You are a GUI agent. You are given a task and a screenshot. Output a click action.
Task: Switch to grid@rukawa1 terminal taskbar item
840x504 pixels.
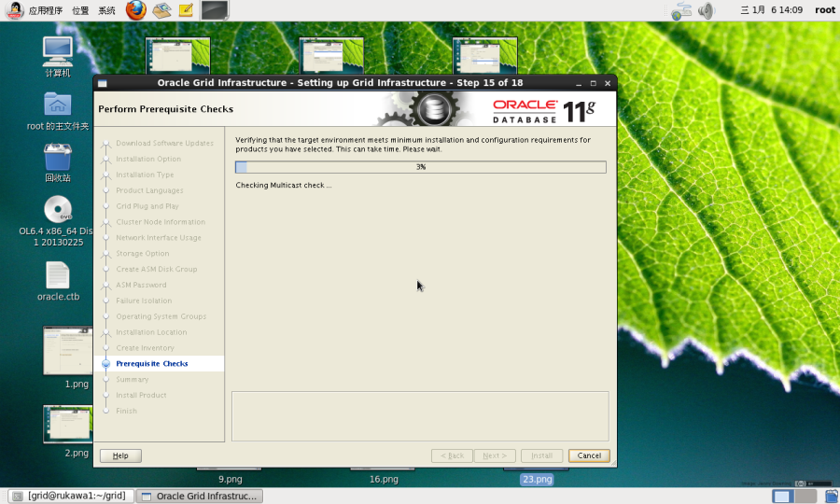pos(71,496)
